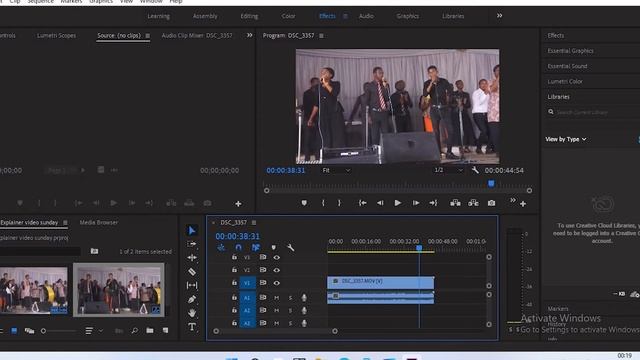Open DSC_3357 timeline panel menu
The image size is (640, 360).
coord(254,222)
